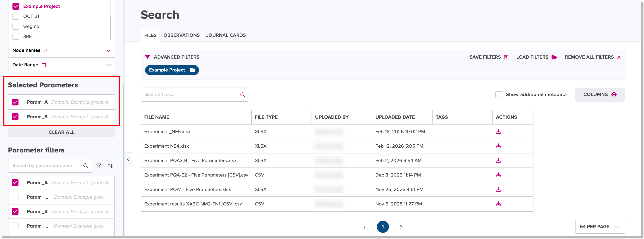
Task: Switch to the Files tab
Action: 150,36
